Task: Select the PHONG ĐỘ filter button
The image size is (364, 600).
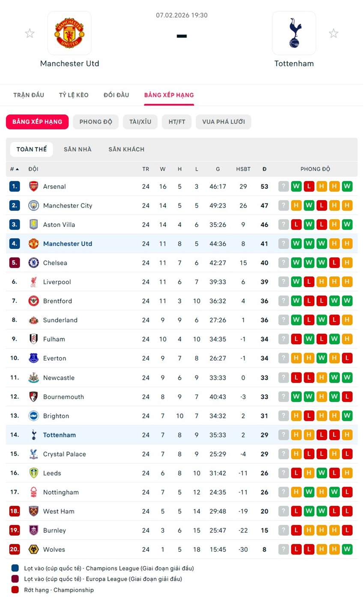Action: coord(96,122)
